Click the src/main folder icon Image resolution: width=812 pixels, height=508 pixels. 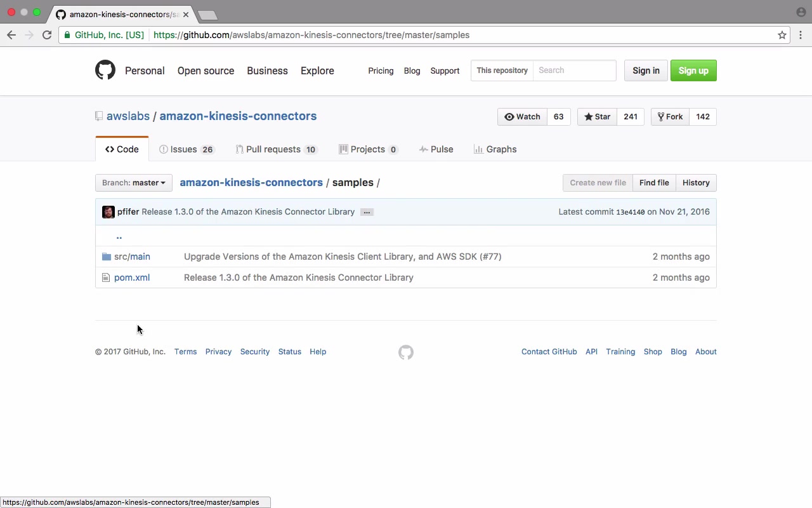coord(107,257)
